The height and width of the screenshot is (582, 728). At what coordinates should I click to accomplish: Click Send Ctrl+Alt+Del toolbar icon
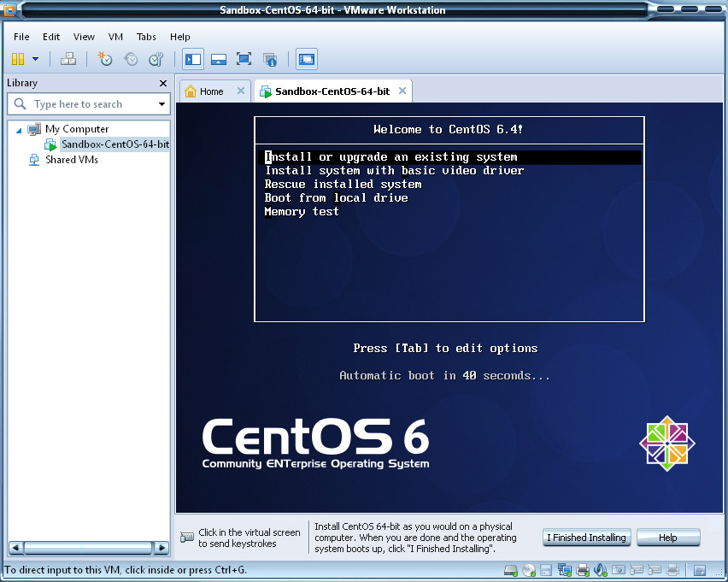tap(68, 59)
